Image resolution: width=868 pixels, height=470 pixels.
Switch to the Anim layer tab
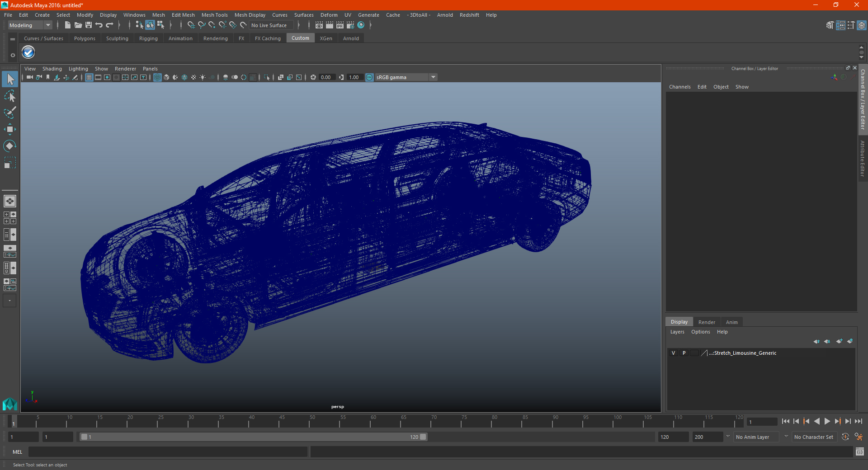(731, 322)
